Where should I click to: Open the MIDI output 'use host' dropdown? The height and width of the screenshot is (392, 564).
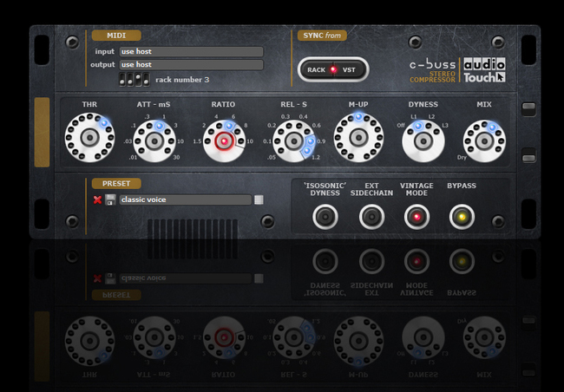point(192,65)
